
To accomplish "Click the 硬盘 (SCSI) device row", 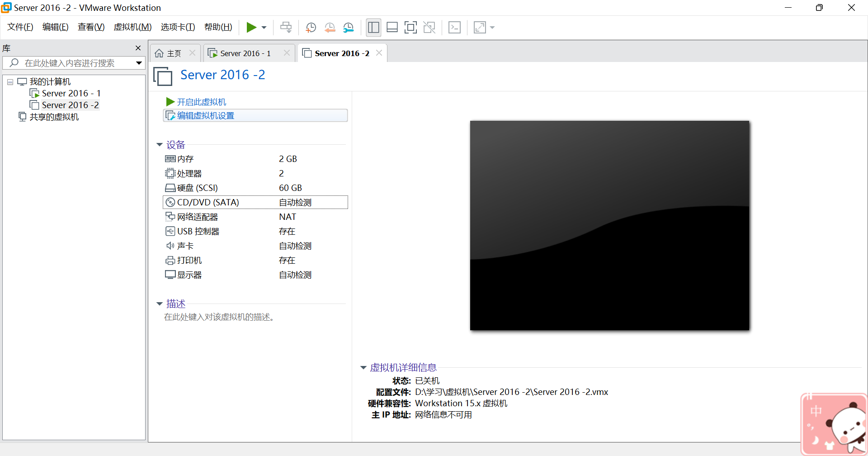I will (255, 188).
